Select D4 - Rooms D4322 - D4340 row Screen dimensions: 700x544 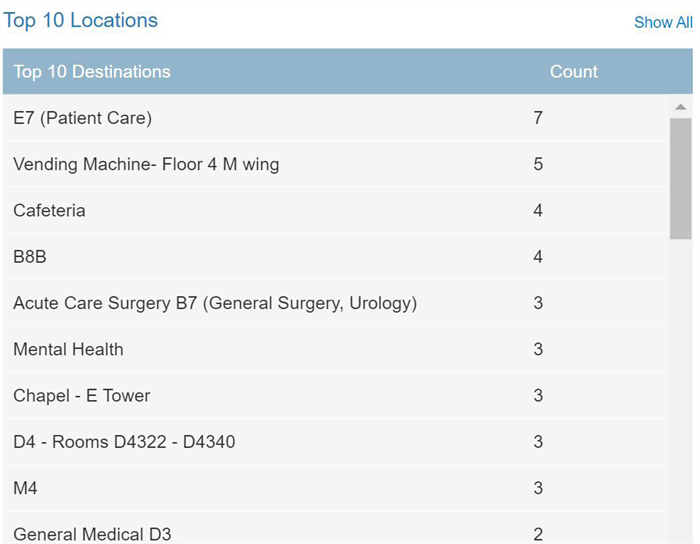336,442
